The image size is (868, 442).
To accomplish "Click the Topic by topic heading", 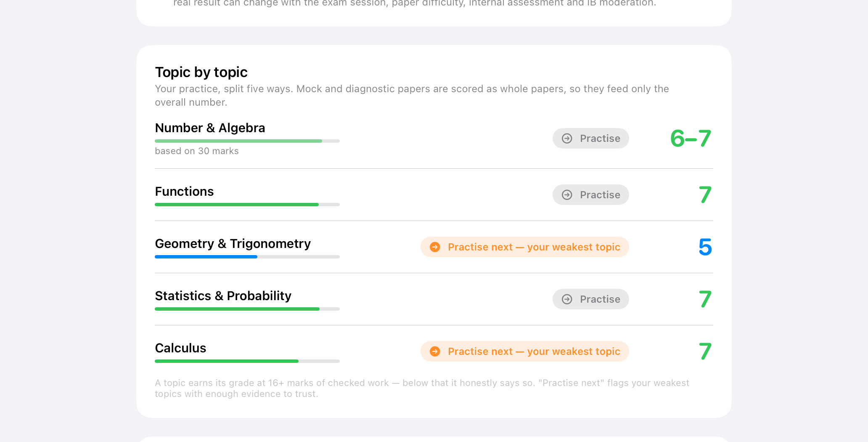I will (201, 72).
